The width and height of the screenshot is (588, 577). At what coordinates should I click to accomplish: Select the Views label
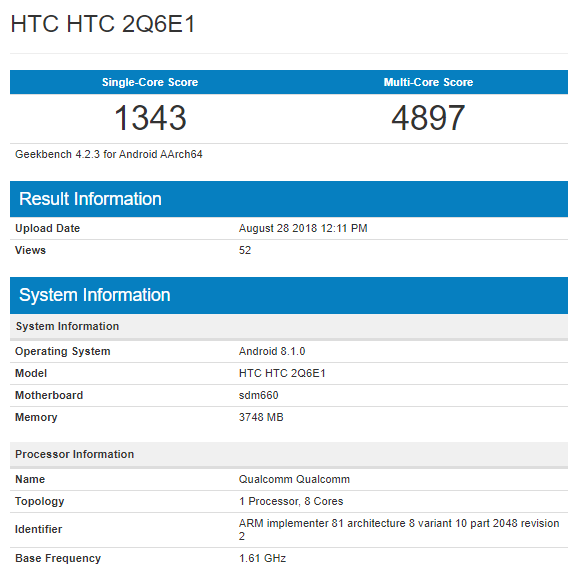[x=30, y=250]
